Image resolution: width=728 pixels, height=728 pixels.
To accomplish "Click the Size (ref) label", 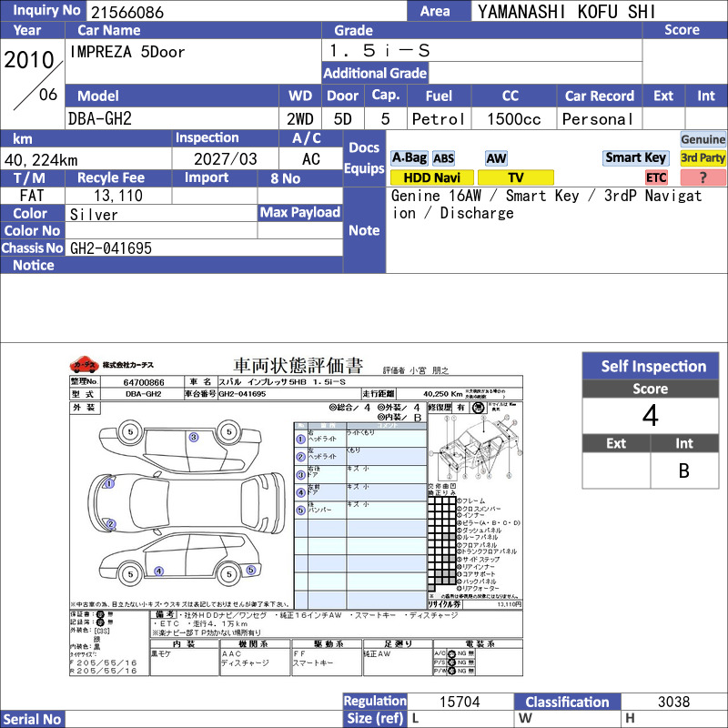I will click(375, 719).
